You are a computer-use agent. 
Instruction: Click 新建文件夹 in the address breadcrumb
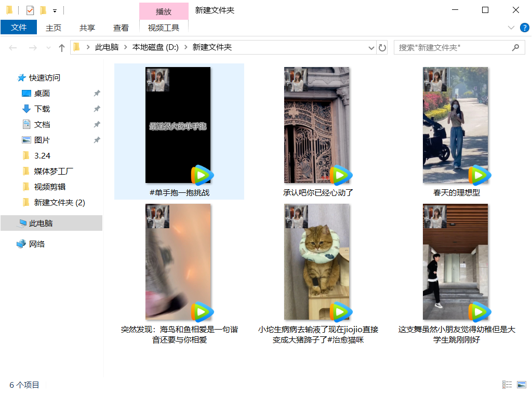click(x=212, y=47)
